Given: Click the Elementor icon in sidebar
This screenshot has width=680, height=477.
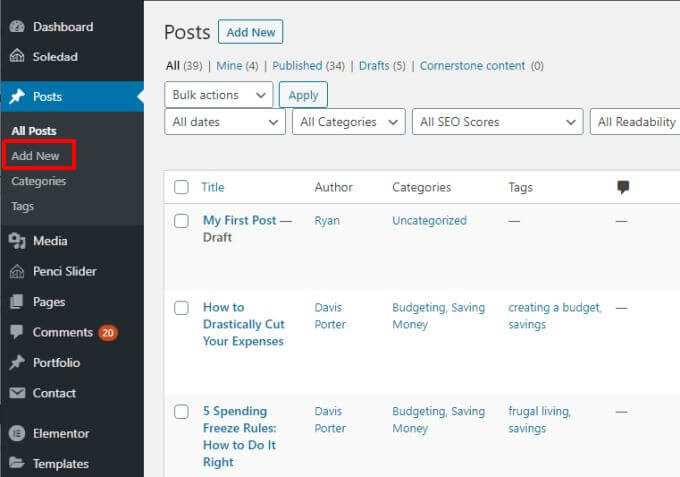Looking at the screenshot, I should tap(17, 434).
